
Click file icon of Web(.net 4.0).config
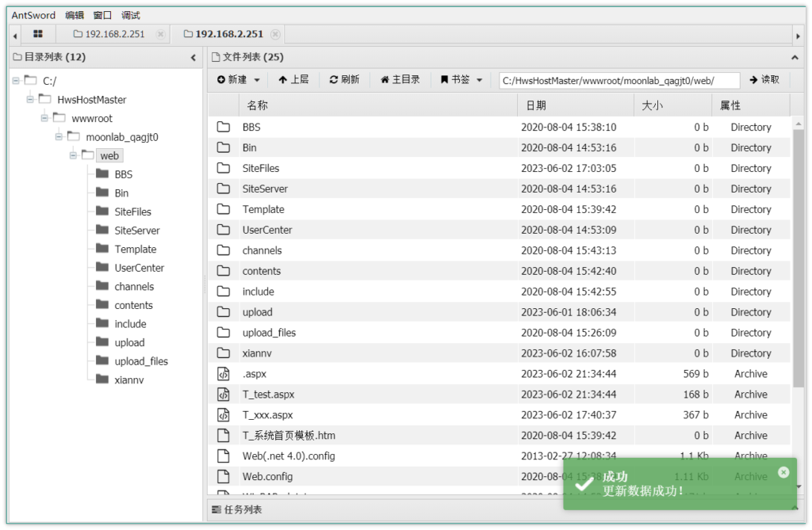point(223,456)
